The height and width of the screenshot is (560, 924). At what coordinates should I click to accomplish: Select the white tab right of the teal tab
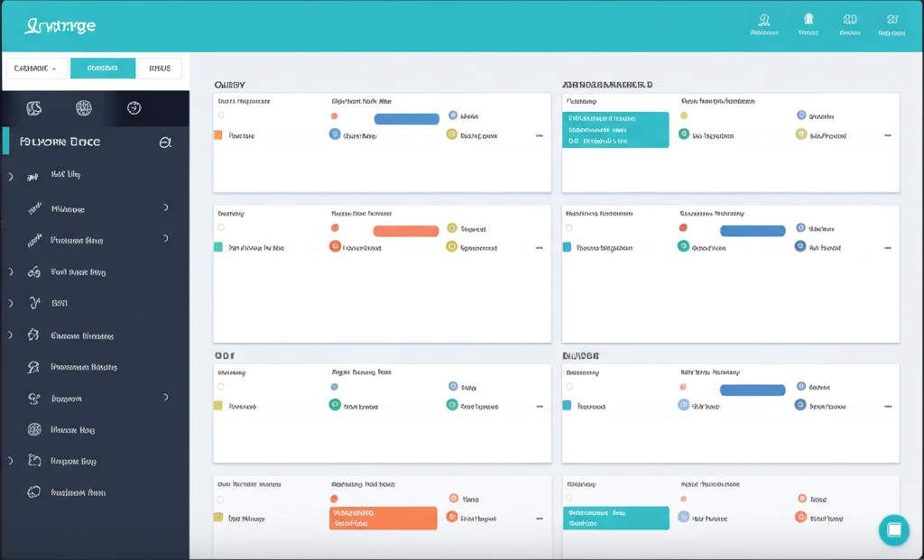[x=159, y=69]
